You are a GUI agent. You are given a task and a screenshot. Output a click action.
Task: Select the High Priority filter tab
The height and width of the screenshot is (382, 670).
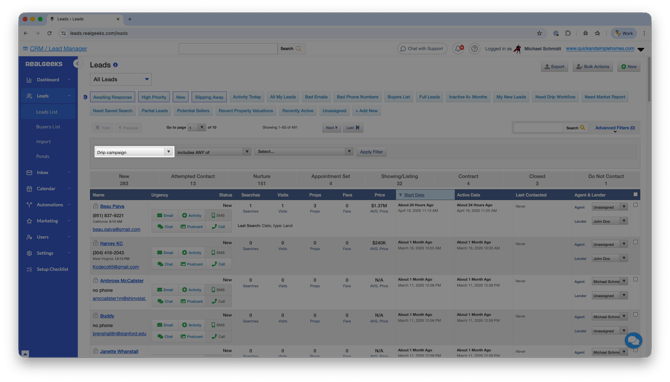154,97
